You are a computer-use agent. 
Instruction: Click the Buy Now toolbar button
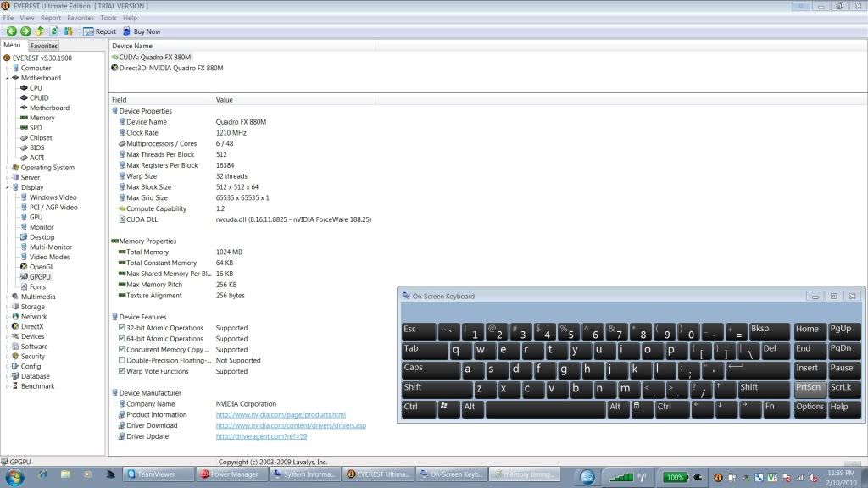pyautogui.click(x=142, y=31)
